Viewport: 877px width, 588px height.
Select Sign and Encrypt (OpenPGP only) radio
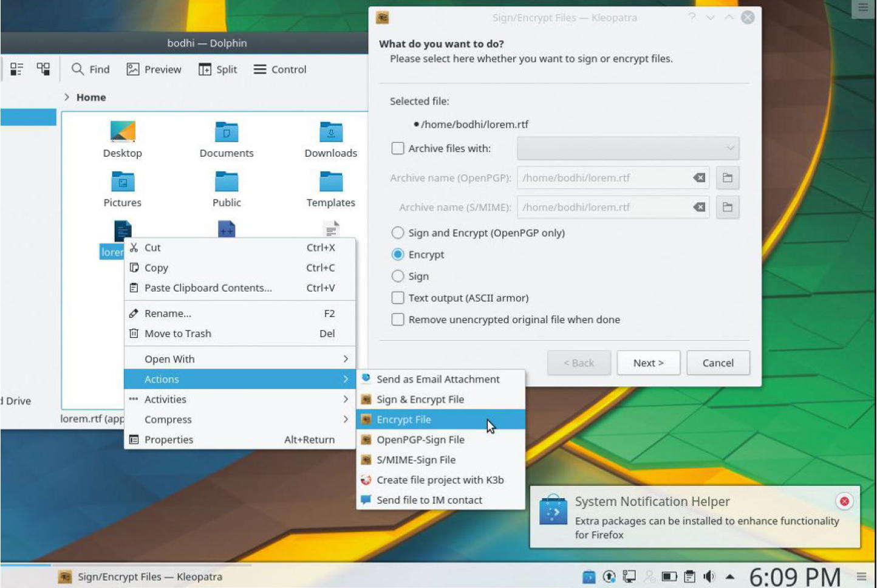pos(398,233)
